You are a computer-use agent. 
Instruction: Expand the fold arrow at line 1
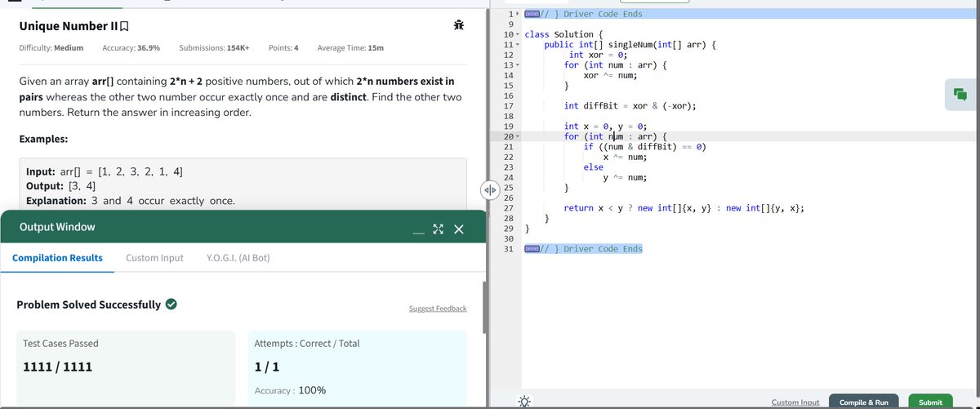coord(516,14)
